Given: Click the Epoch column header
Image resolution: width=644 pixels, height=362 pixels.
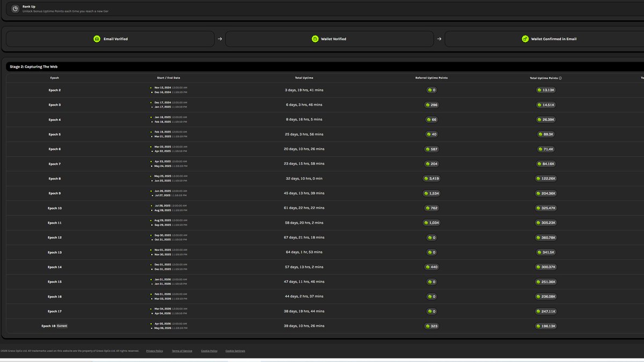Looking at the screenshot, I should 55,78.
